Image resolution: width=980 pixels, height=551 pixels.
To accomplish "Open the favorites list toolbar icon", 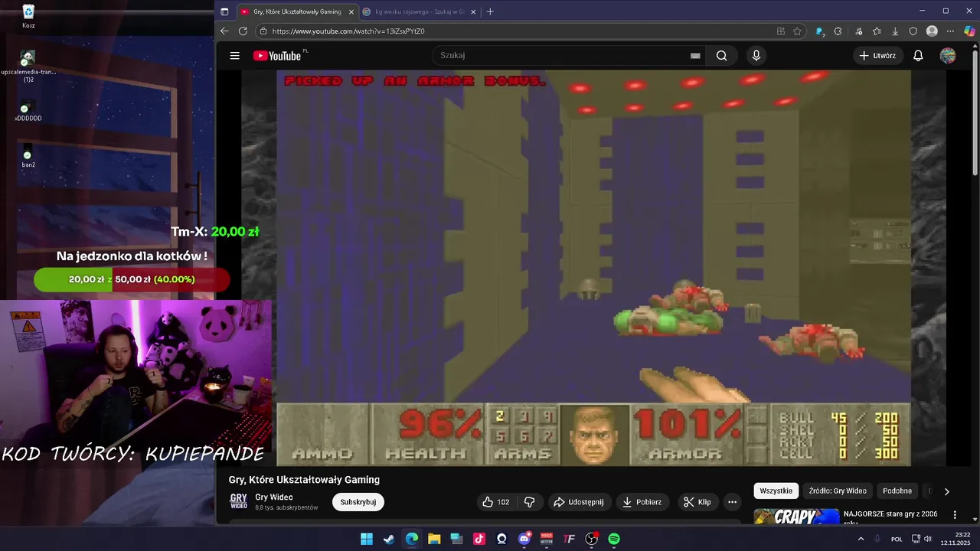I will (877, 31).
